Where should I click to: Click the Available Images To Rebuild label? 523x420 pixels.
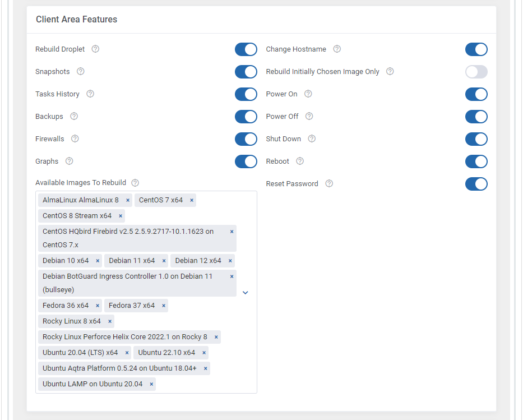point(81,183)
